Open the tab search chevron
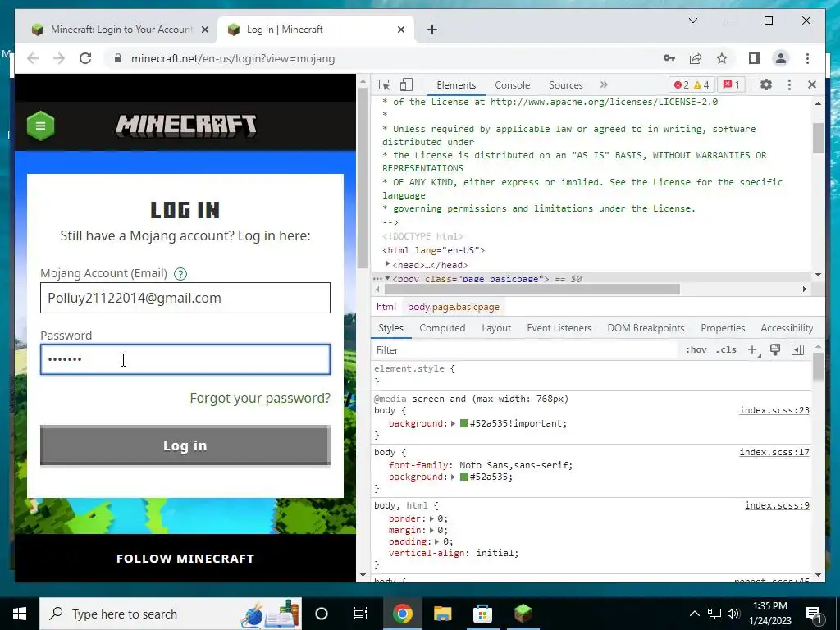840x630 pixels. (692, 21)
